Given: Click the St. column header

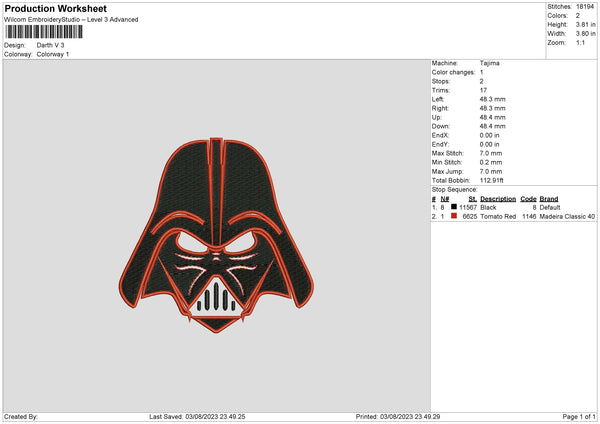Looking at the screenshot, I should pyautogui.click(x=472, y=198).
